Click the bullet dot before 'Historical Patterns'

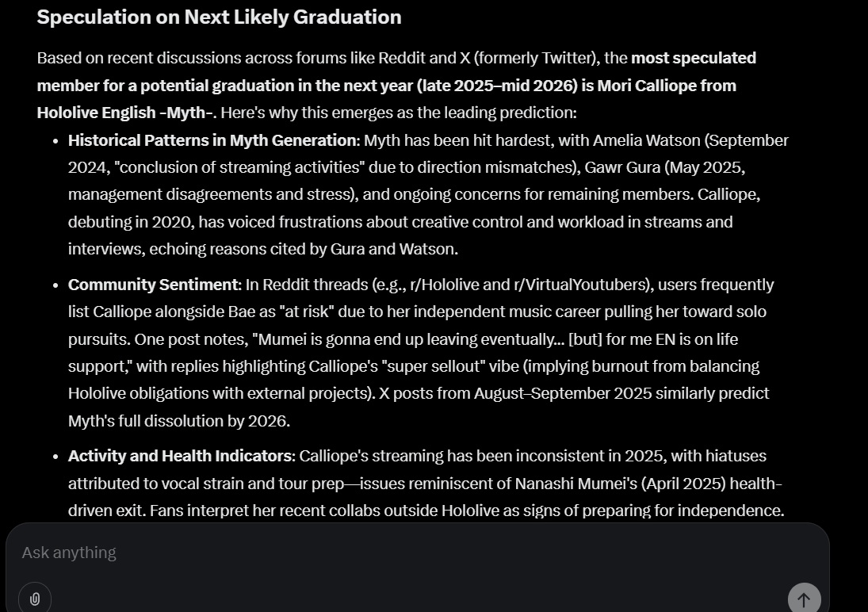(x=55, y=141)
